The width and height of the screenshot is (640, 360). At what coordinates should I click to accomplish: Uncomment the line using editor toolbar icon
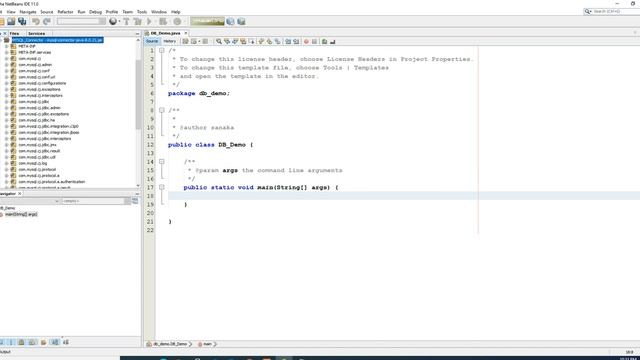tap(333, 41)
